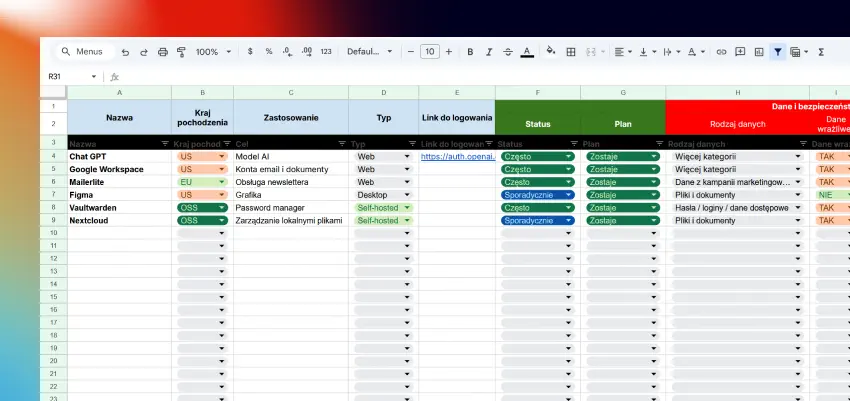
Task: Format as percent icon
Action: pyautogui.click(x=269, y=51)
